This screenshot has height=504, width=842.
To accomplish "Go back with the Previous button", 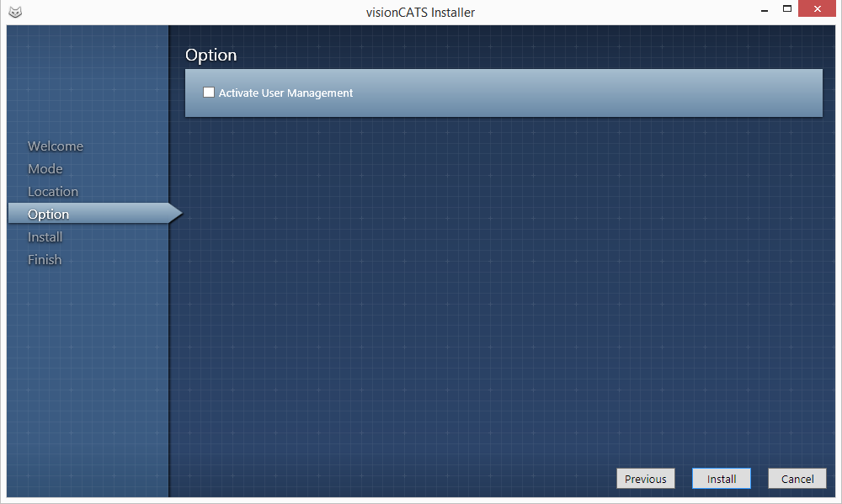I will [x=646, y=479].
